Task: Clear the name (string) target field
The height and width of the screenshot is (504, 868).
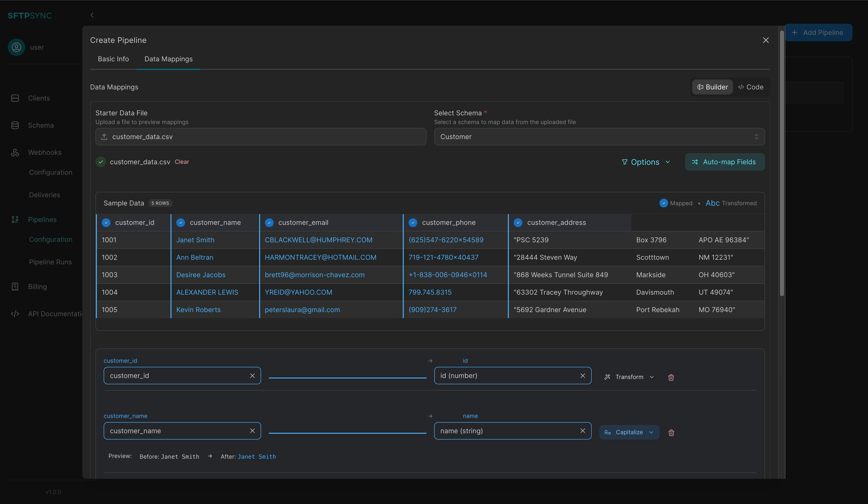Action: click(x=582, y=431)
